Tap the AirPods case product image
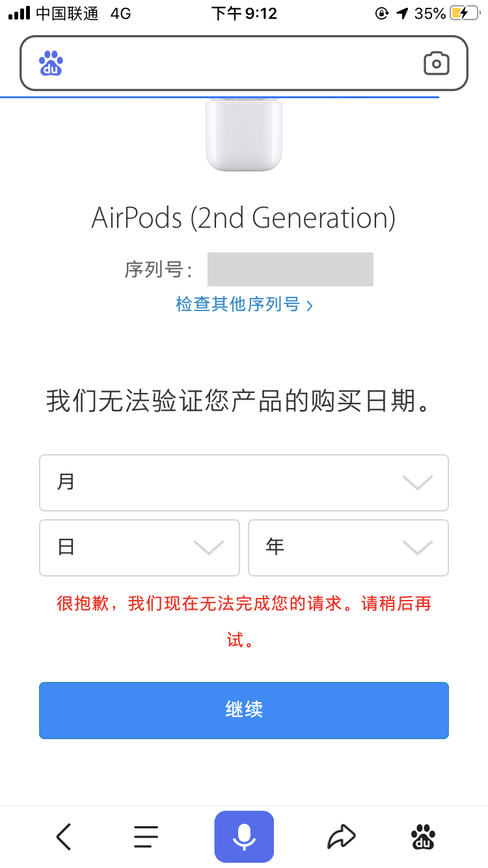 [x=244, y=134]
